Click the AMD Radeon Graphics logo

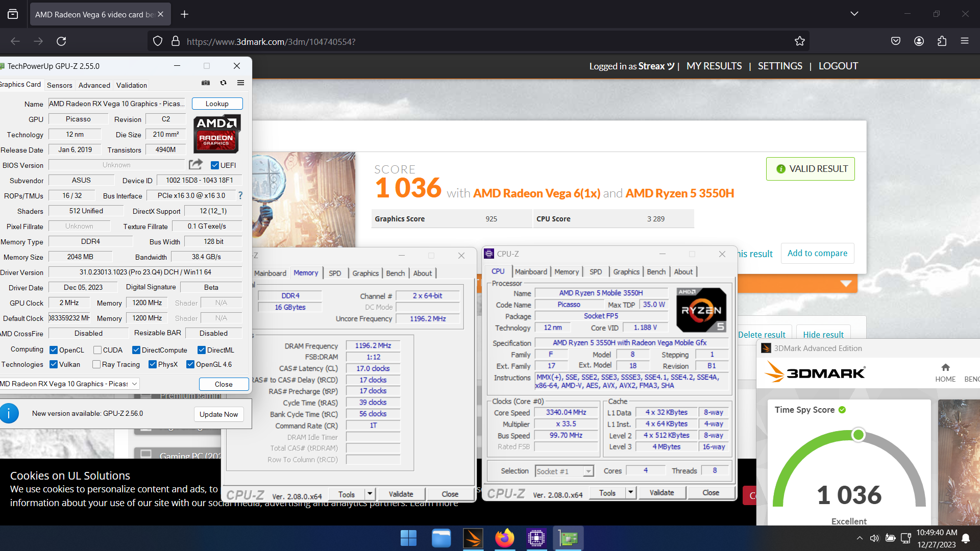pos(217,134)
